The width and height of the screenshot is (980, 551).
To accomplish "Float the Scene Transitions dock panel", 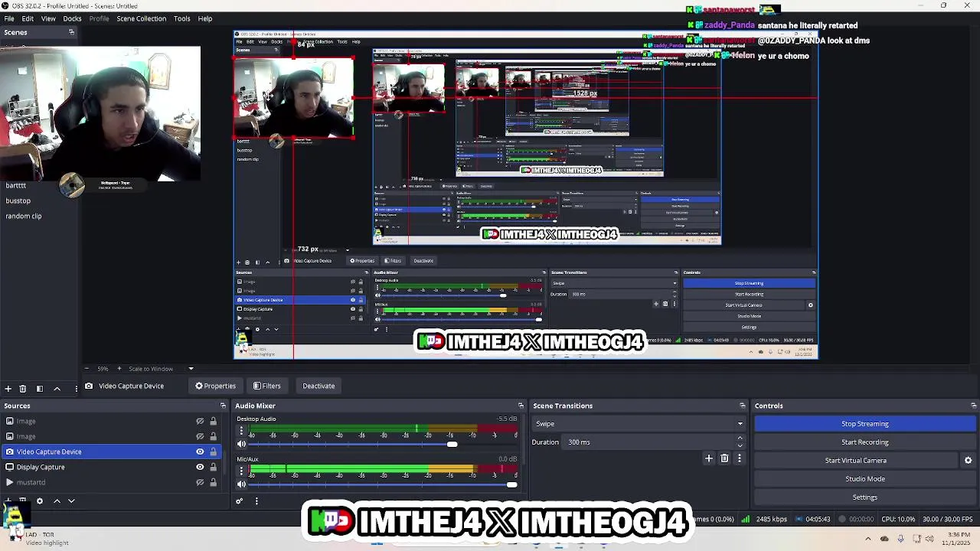I will (742, 406).
